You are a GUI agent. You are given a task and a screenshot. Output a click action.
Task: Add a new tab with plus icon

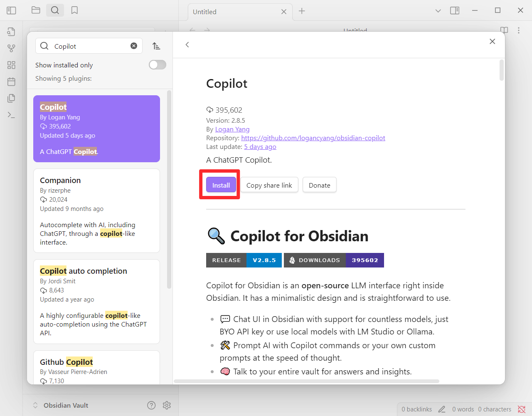(302, 11)
